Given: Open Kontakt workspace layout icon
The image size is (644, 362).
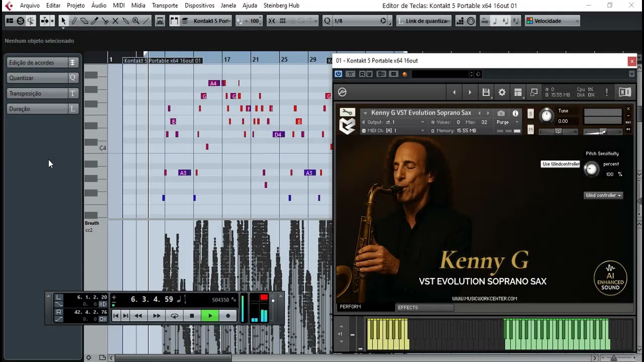Looking at the screenshot, I should 518,92.
